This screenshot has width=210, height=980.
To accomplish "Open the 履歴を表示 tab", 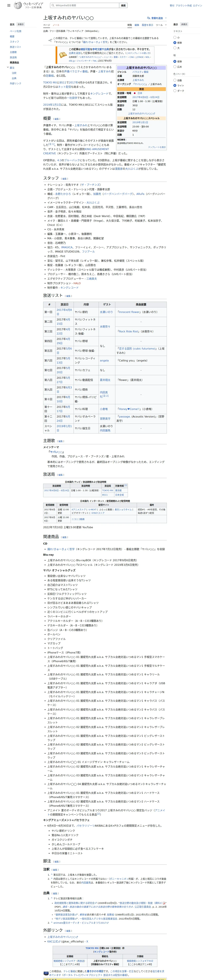I will [x=148, y=25].
